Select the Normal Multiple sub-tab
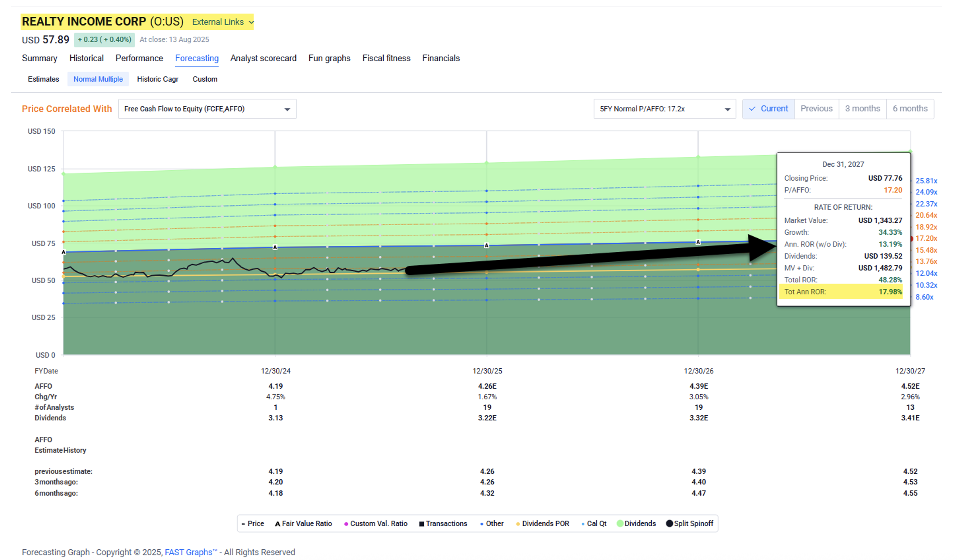 pyautogui.click(x=98, y=79)
